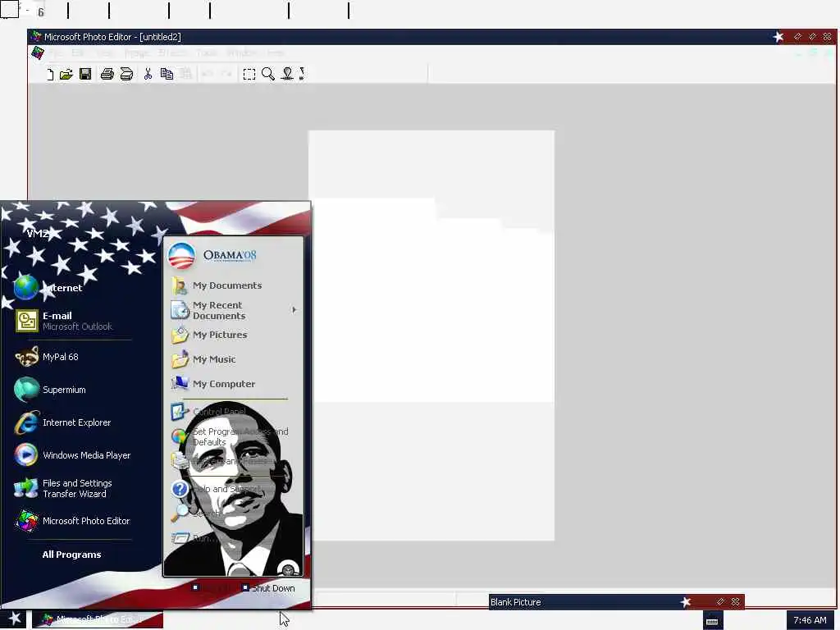The width and height of the screenshot is (840, 630).
Task: Open Search with the magnifier icon in Start menu
Action: [195, 514]
